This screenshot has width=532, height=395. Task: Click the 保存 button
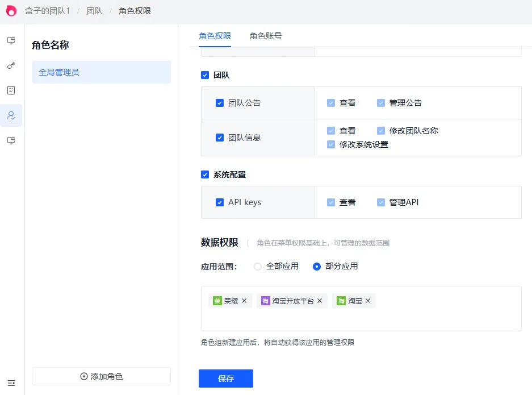[225, 379]
